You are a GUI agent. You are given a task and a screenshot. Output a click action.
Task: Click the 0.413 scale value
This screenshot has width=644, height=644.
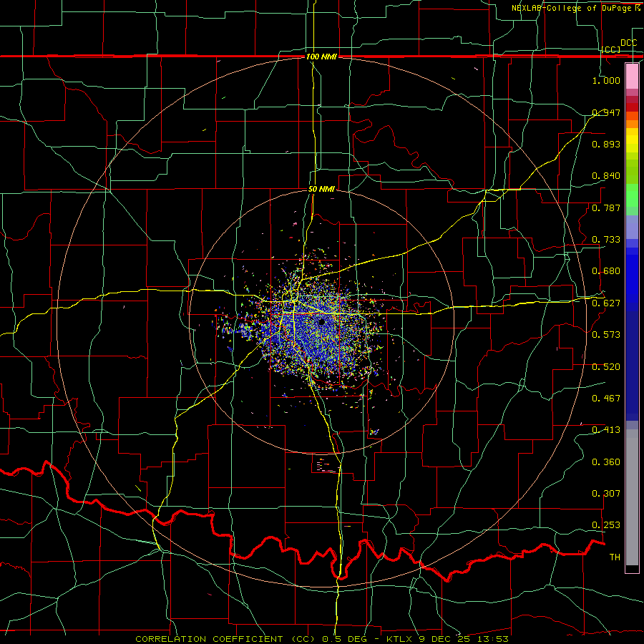tap(606, 430)
